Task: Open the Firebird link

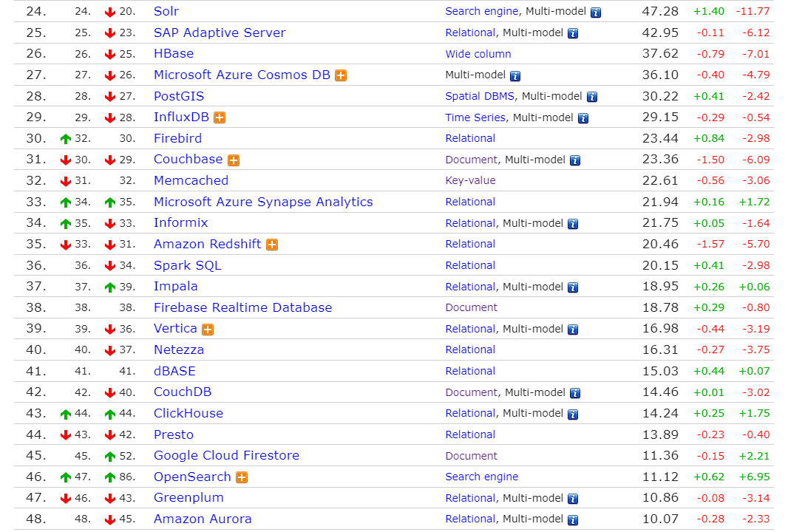Action: [178, 138]
